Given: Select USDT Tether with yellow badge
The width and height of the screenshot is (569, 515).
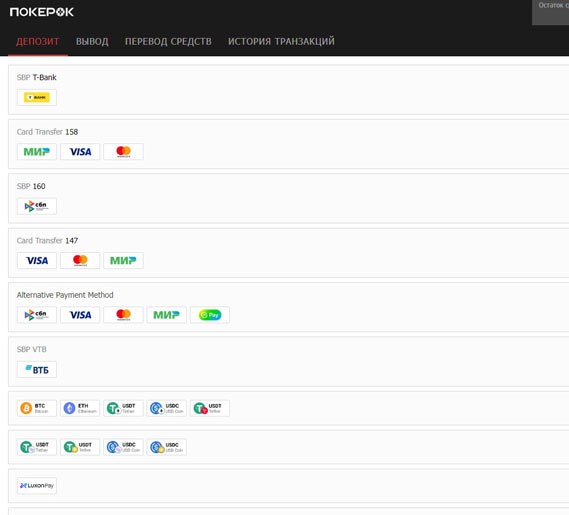Looking at the screenshot, I should [x=80, y=447].
